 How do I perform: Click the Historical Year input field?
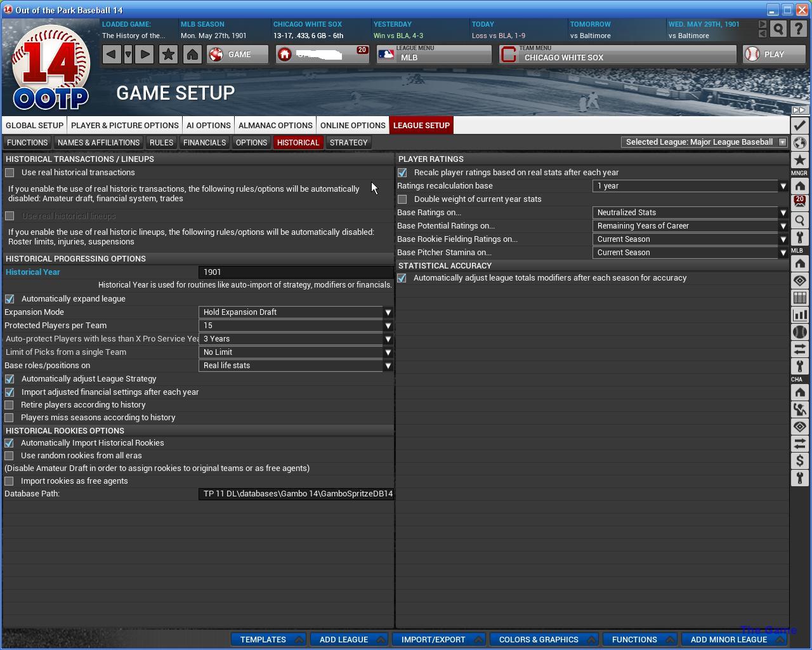click(x=295, y=272)
